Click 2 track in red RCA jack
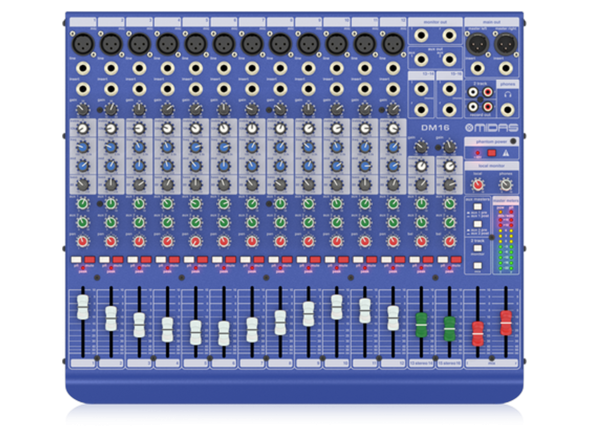This screenshot has height=441, width=589. click(x=488, y=92)
